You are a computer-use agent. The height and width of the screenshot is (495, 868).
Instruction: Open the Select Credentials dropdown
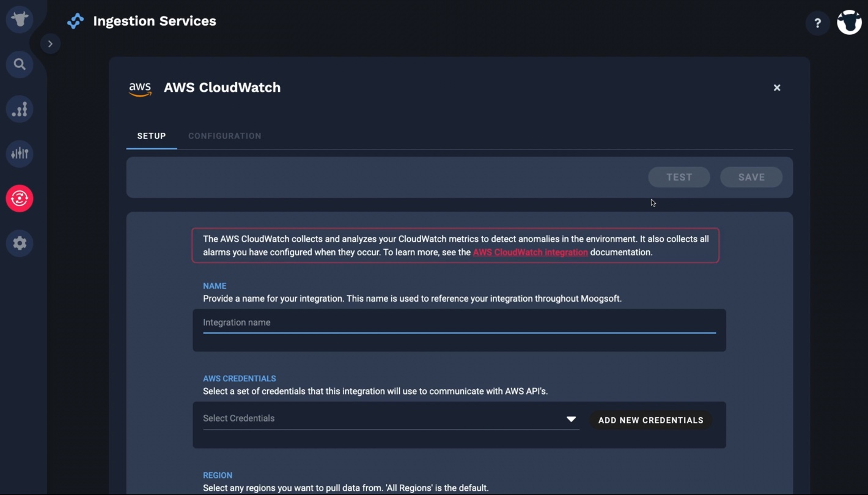(x=391, y=419)
